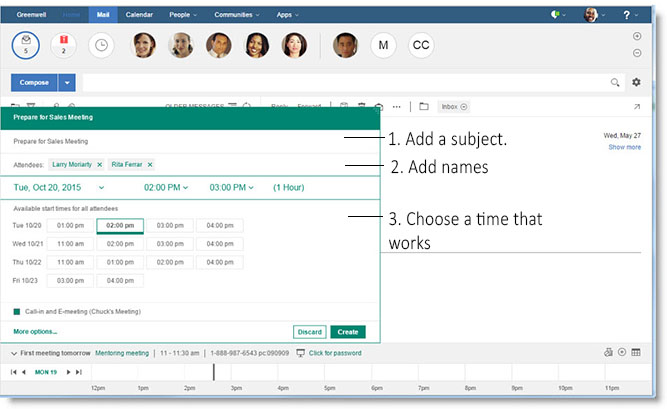Screen dimensions: 667x409
Task: Open the inbox icon with 5 unread
Action: (26, 45)
